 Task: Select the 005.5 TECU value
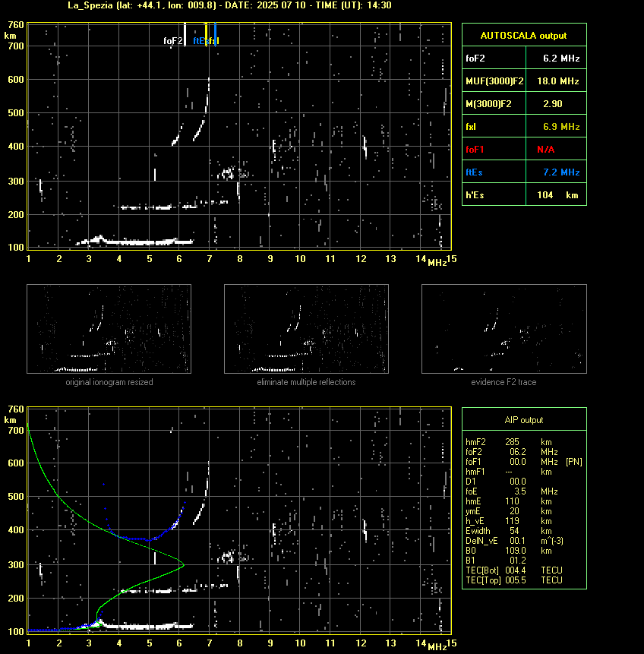[x=516, y=580]
